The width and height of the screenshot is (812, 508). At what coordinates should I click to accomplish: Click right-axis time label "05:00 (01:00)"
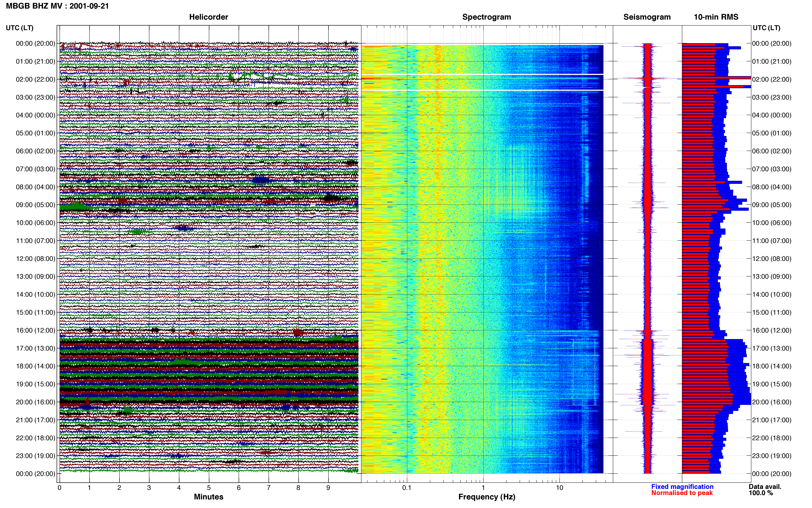point(772,133)
